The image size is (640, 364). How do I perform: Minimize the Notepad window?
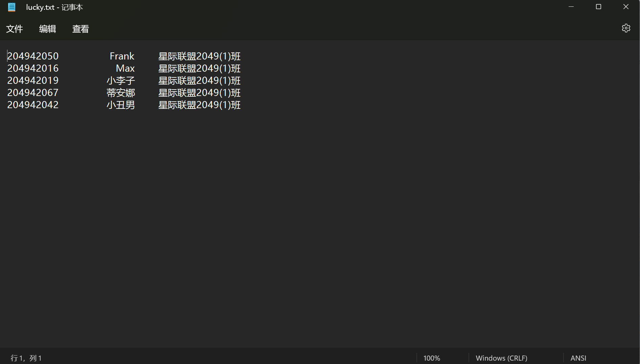[571, 7]
